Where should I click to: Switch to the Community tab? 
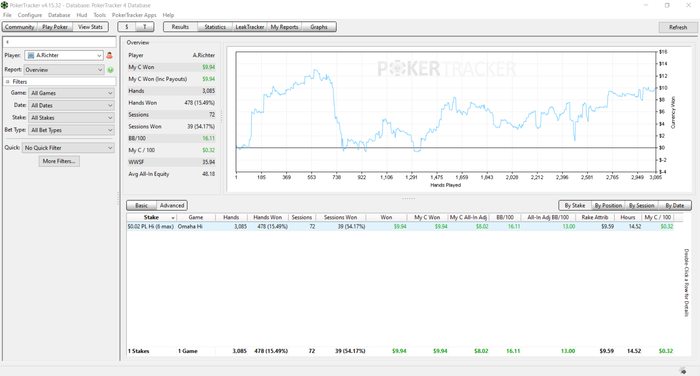(x=20, y=27)
